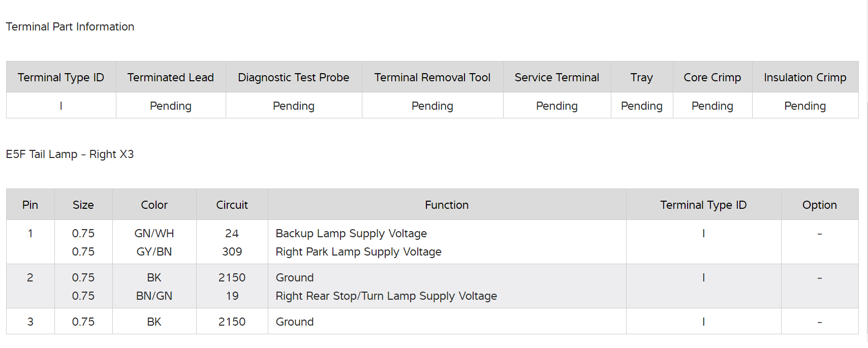Select the "Circuit" column header
Image resolution: width=868 pixels, height=348 pixels.
[x=232, y=205]
